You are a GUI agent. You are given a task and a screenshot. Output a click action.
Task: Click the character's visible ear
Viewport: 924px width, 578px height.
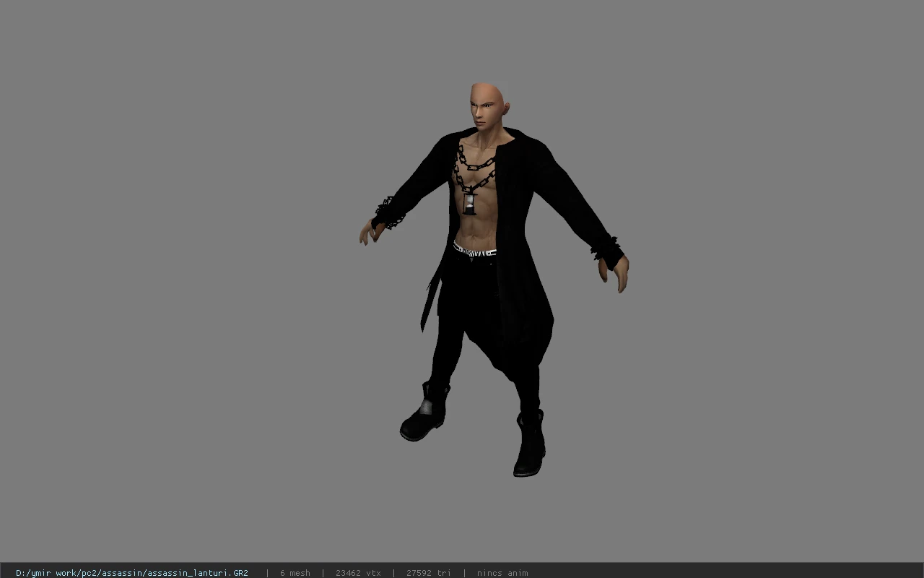(x=506, y=108)
